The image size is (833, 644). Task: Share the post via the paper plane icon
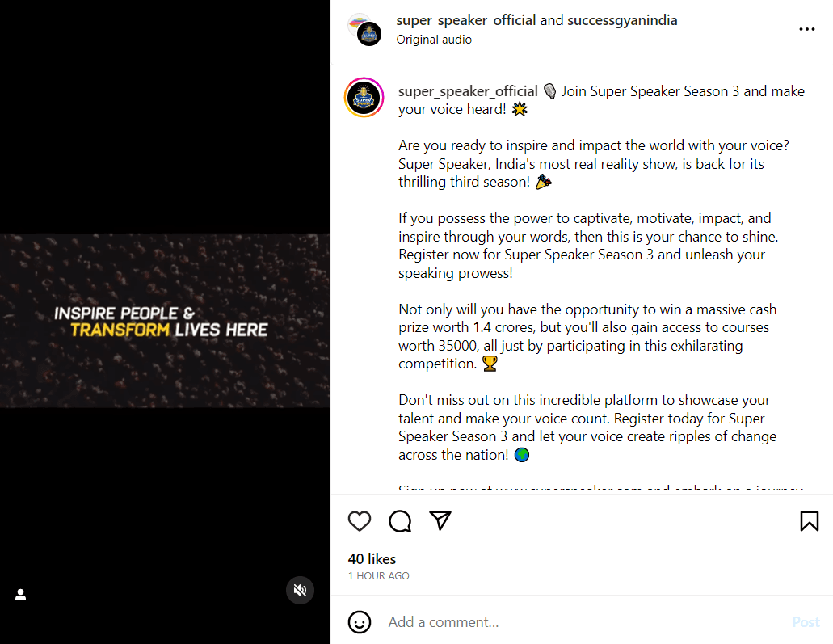[x=440, y=521]
